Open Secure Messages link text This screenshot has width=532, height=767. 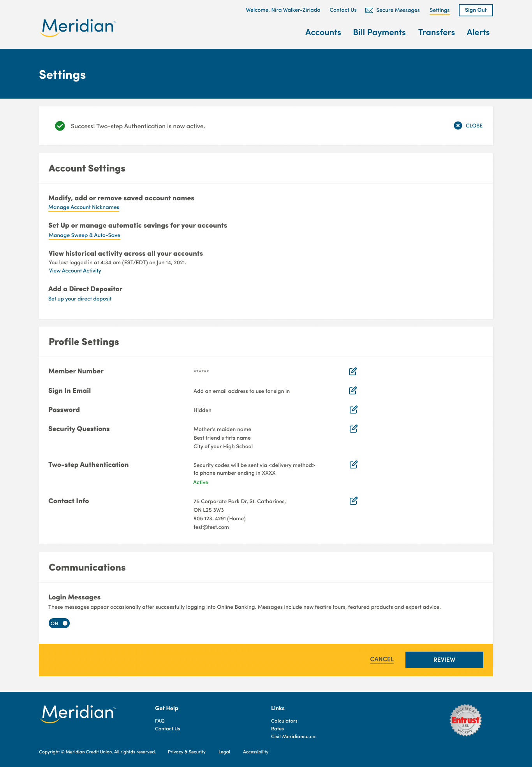point(398,10)
